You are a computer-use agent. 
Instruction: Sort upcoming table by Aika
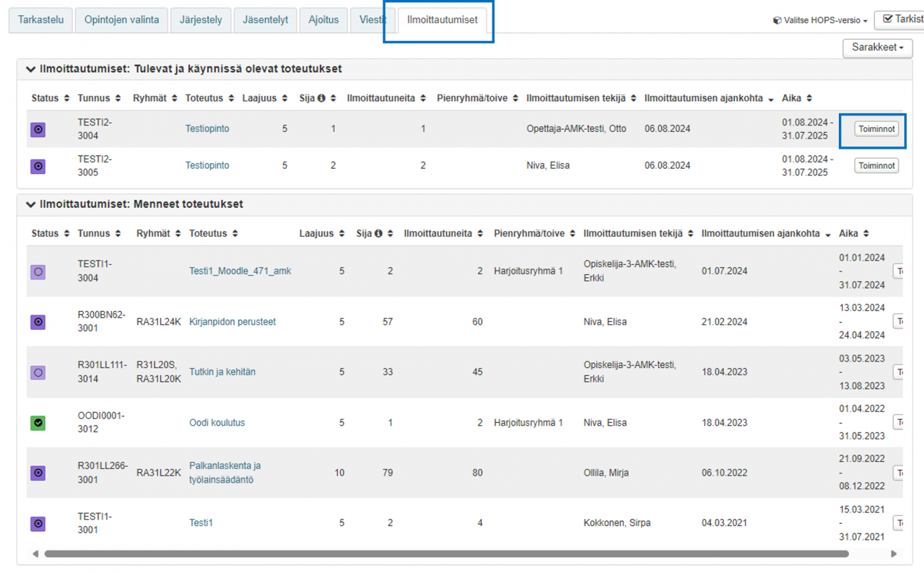pyautogui.click(x=797, y=98)
